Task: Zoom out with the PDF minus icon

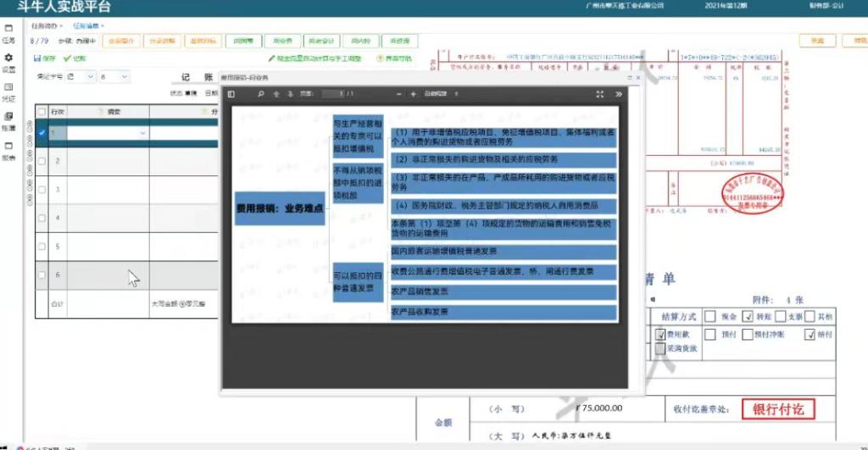Action: (399, 94)
